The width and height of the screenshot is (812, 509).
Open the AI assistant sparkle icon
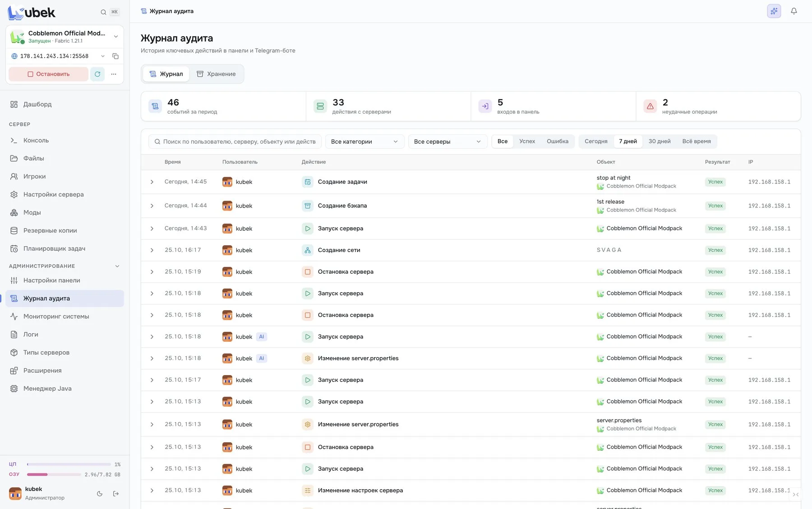[x=774, y=11]
